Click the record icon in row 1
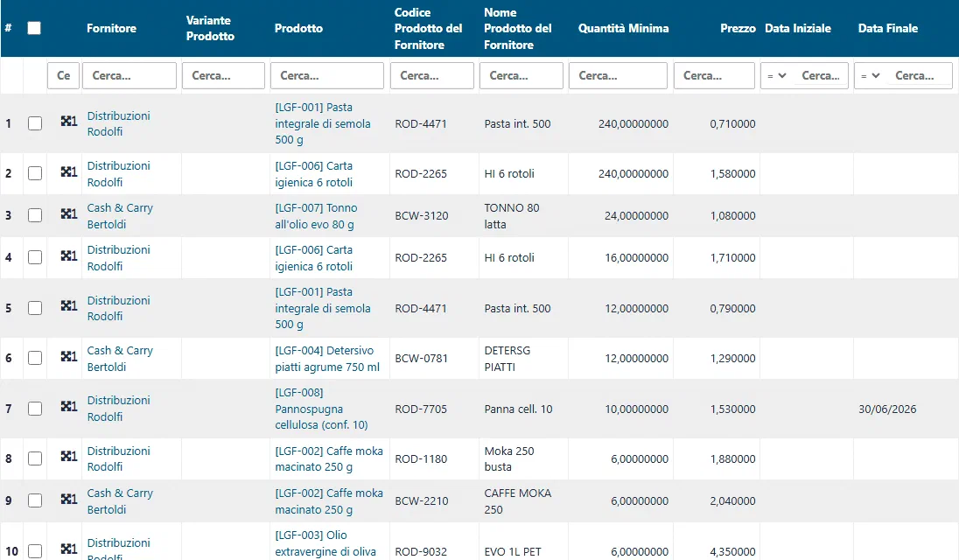Screen dimensions: 959x560 [x=68, y=121]
